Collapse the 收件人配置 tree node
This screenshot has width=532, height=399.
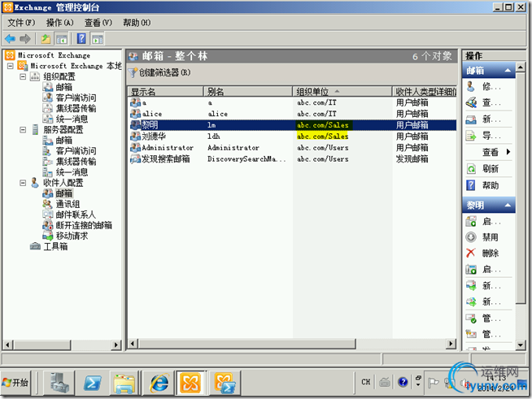[x=23, y=183]
